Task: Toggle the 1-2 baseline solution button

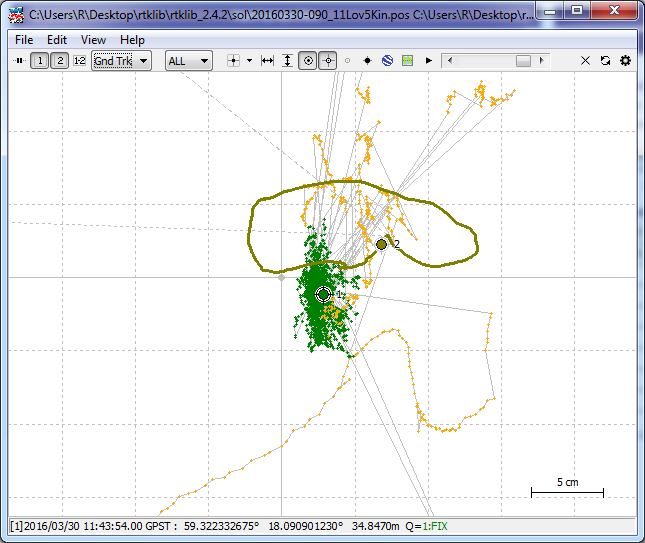Action: click(79, 61)
